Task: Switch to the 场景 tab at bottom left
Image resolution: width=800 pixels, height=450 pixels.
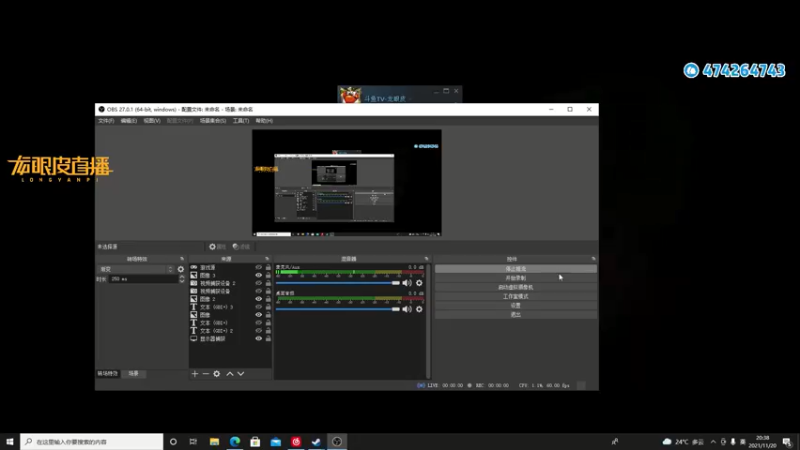Action: (134, 373)
